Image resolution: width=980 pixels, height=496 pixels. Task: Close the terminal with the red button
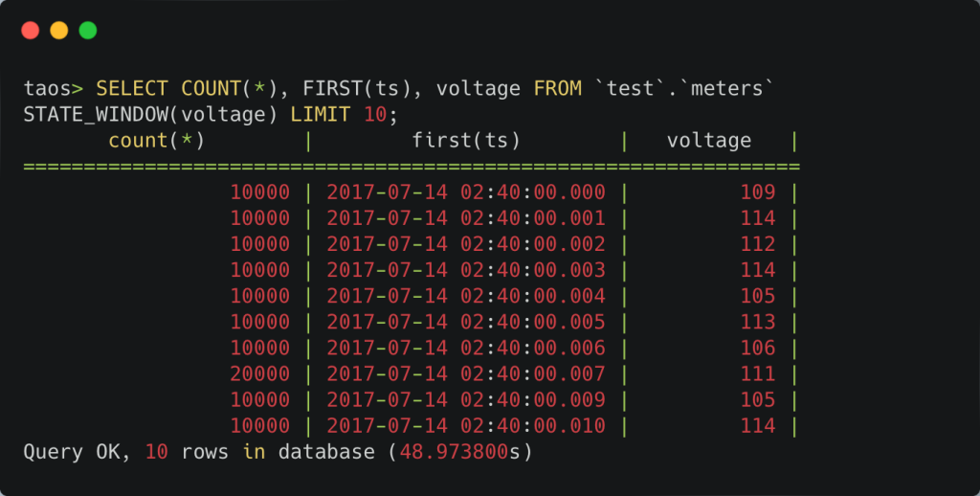tap(30, 31)
